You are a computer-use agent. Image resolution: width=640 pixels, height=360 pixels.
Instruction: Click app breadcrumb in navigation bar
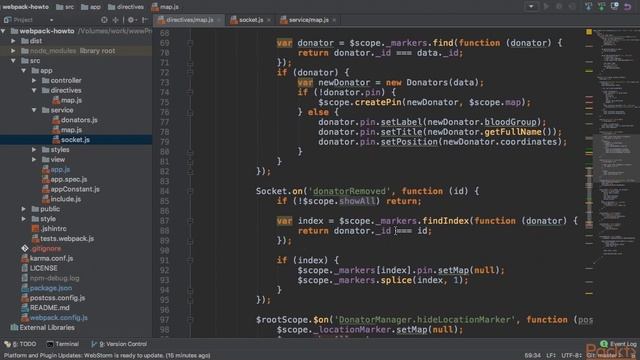91,7
